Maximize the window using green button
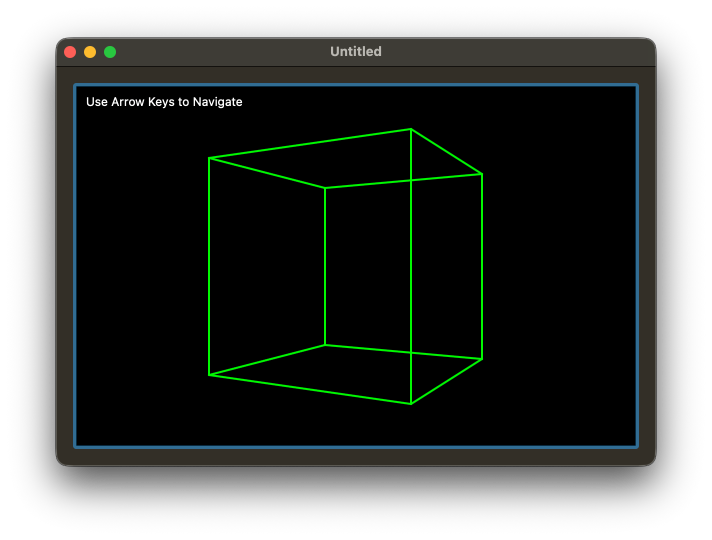Viewport: 712px width, 540px height. click(x=110, y=52)
